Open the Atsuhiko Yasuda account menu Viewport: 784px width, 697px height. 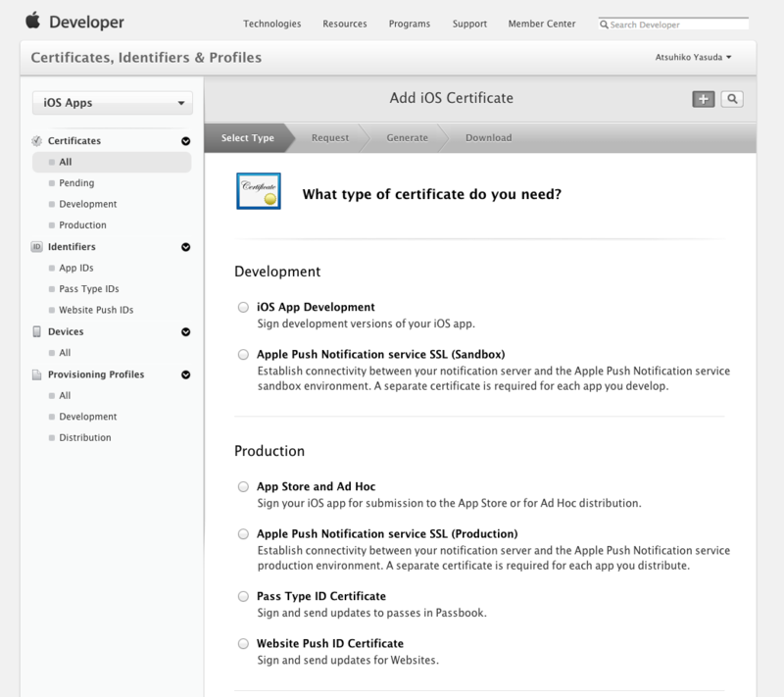point(693,57)
